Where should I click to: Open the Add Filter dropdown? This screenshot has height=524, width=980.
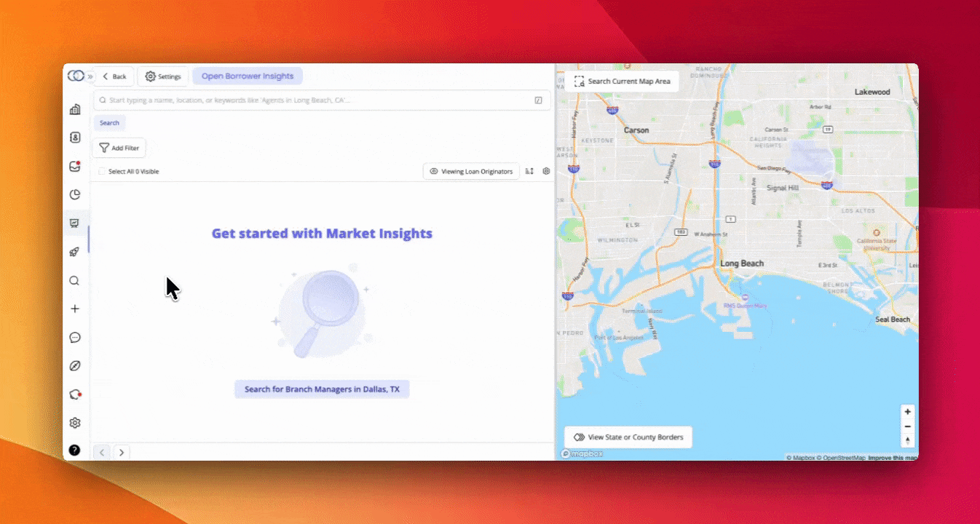click(119, 148)
